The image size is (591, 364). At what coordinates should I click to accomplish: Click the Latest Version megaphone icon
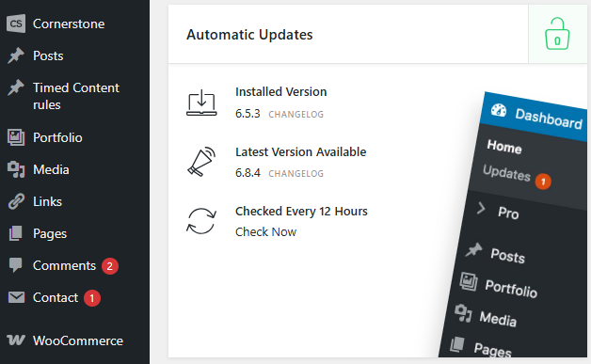tap(201, 162)
